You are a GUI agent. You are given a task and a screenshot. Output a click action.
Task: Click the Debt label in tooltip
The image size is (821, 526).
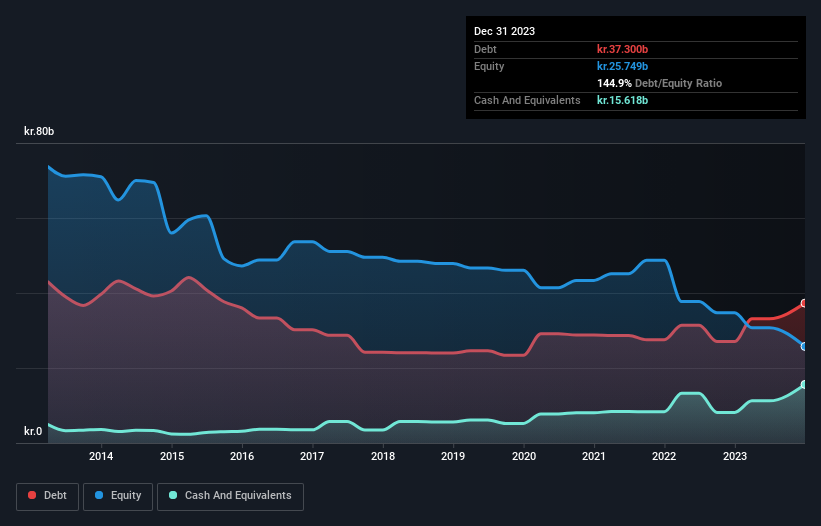[485, 49]
